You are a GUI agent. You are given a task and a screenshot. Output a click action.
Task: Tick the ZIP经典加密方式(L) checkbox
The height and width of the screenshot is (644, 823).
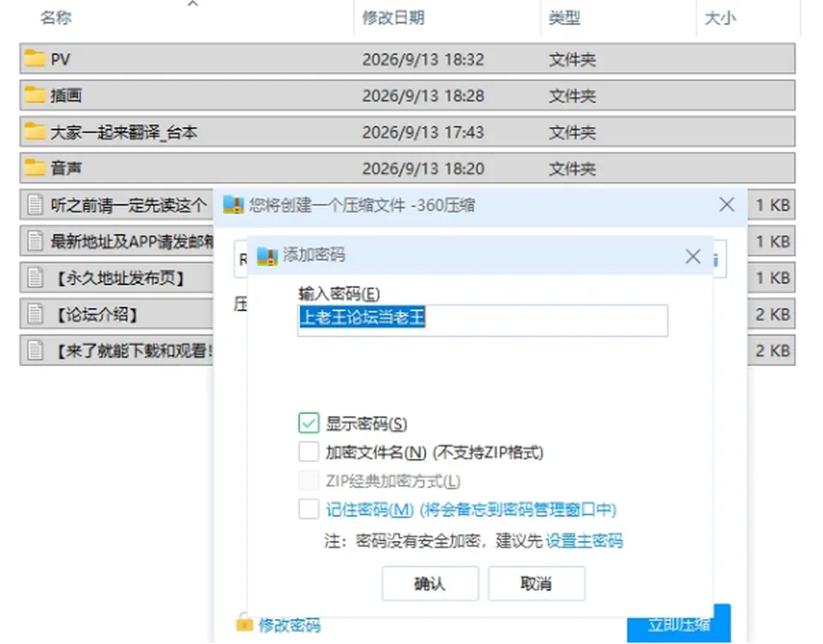tap(309, 480)
